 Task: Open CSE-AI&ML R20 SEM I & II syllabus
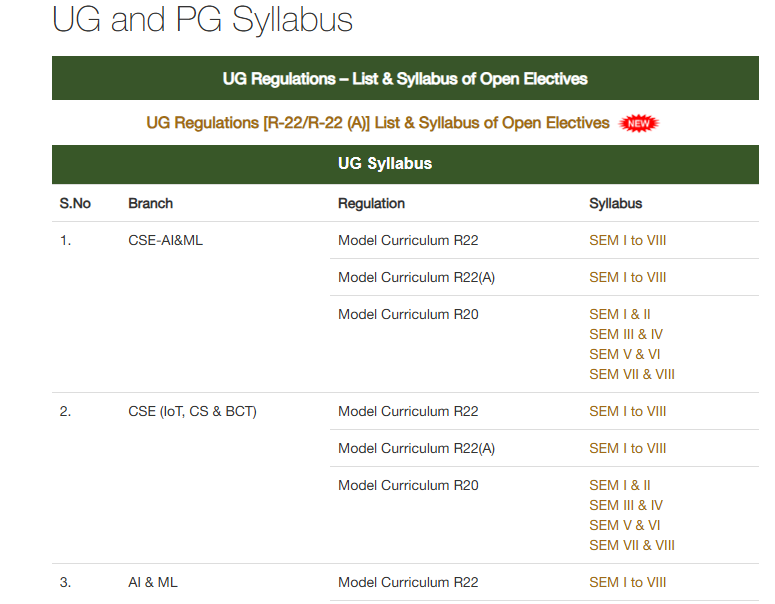tap(619, 314)
